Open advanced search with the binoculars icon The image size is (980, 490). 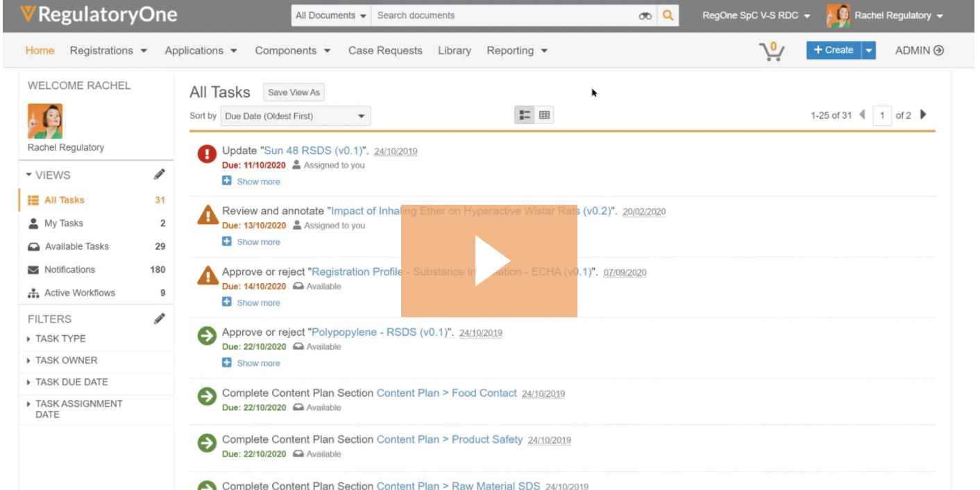[x=645, y=15]
